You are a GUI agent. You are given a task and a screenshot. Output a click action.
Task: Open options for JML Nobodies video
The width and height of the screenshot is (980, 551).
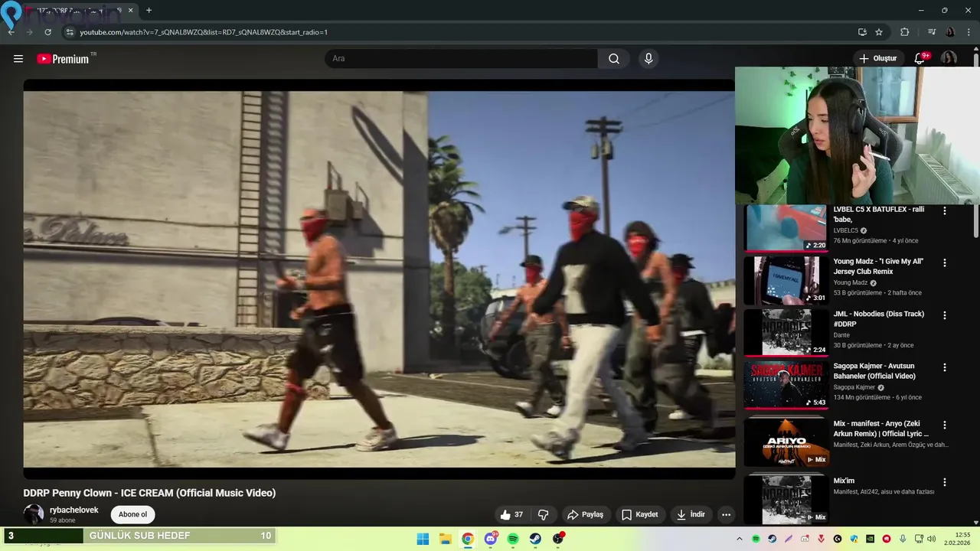(x=944, y=315)
